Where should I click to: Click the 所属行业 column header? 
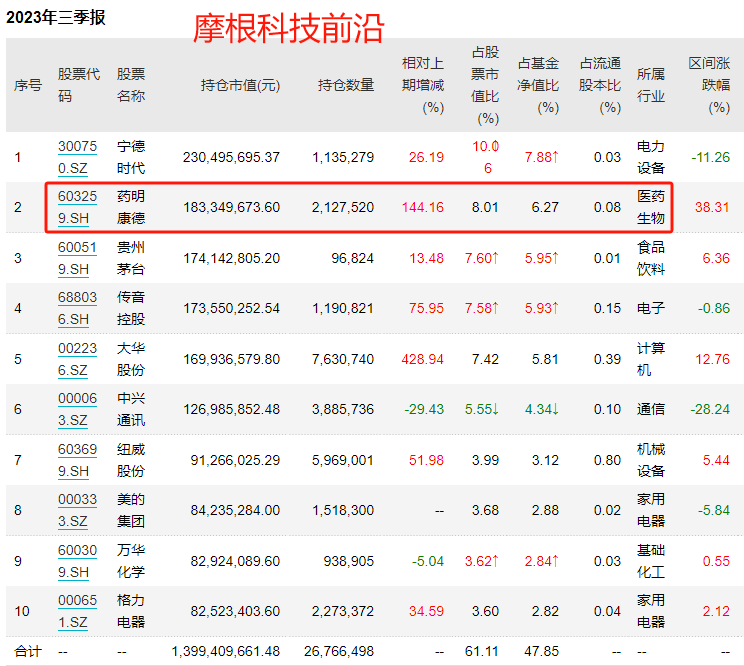pos(651,85)
